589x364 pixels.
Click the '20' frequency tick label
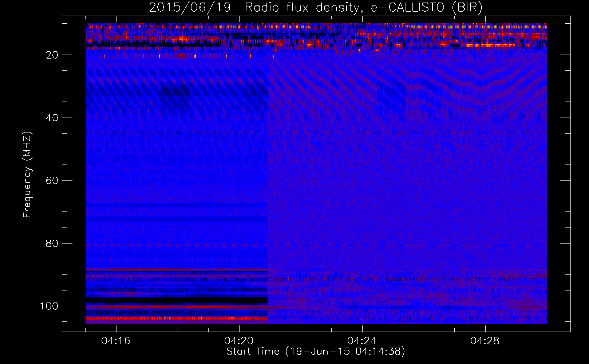pos(52,55)
